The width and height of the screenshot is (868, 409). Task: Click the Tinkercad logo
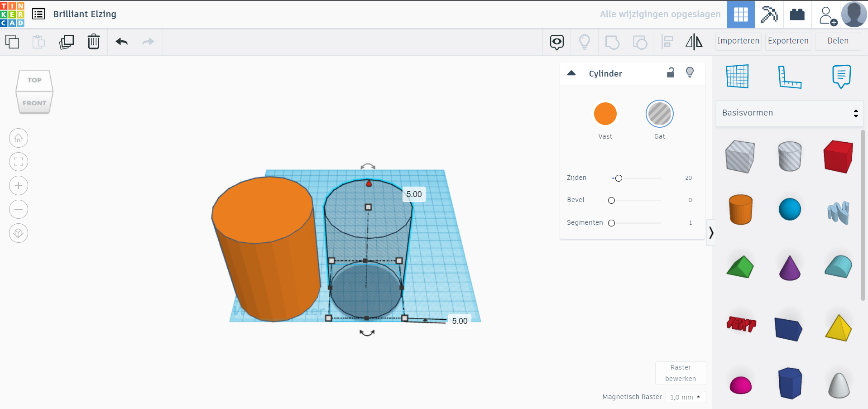click(12, 14)
